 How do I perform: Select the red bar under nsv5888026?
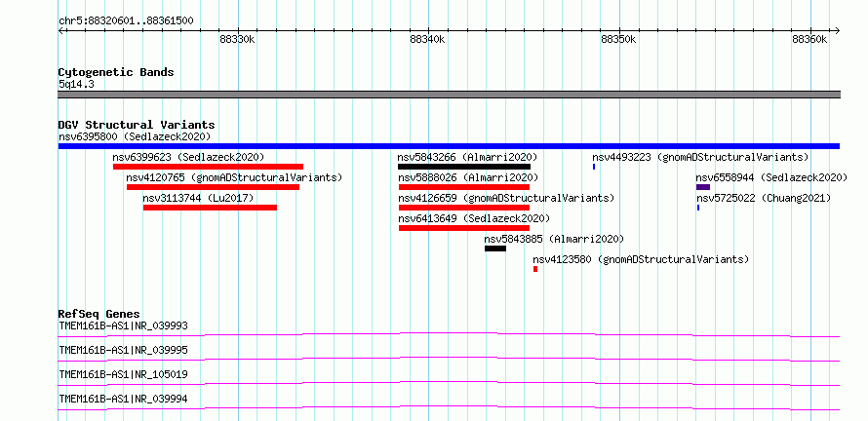click(x=464, y=187)
